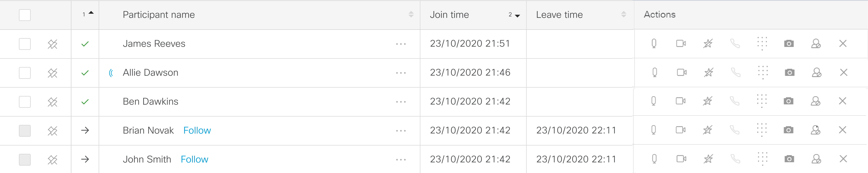Image resolution: width=868 pixels, height=173 pixels.
Task: Expand options via Ben Dawkins's ellipsis menu
Action: pos(401,101)
